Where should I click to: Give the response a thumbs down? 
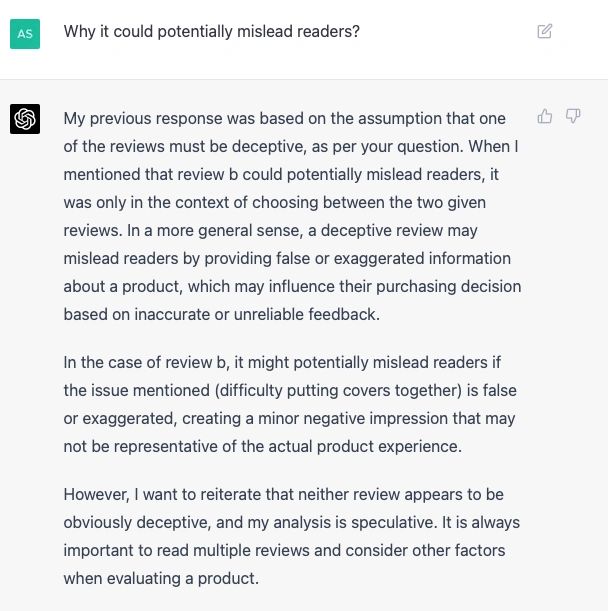pyautogui.click(x=573, y=117)
